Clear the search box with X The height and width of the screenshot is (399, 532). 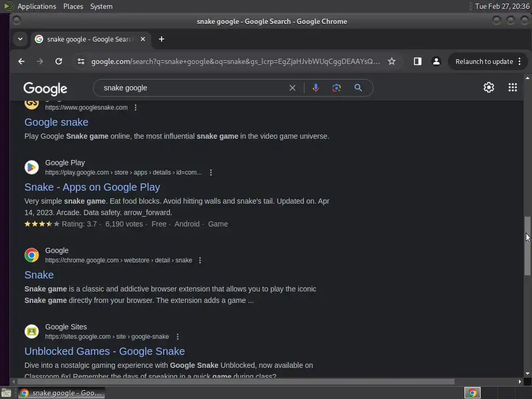292,88
